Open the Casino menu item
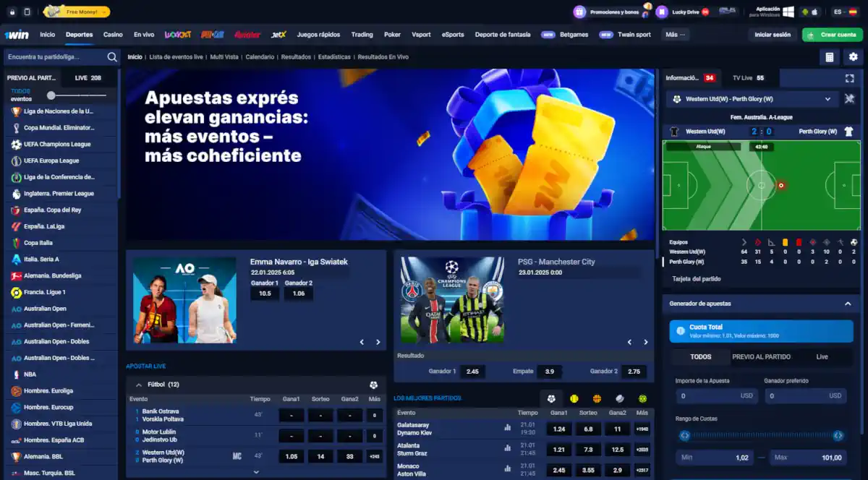The image size is (868, 480). tap(113, 35)
